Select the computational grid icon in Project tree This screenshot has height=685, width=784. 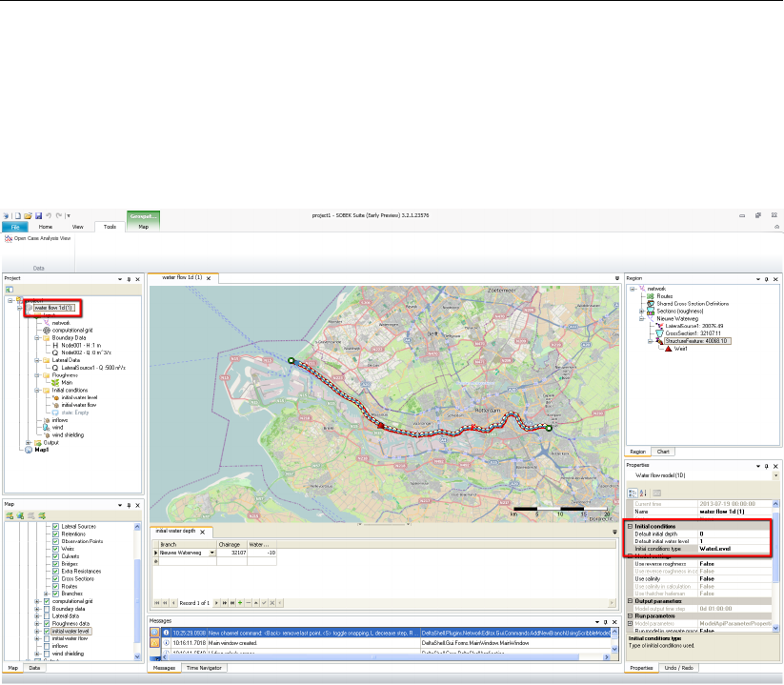point(46,330)
